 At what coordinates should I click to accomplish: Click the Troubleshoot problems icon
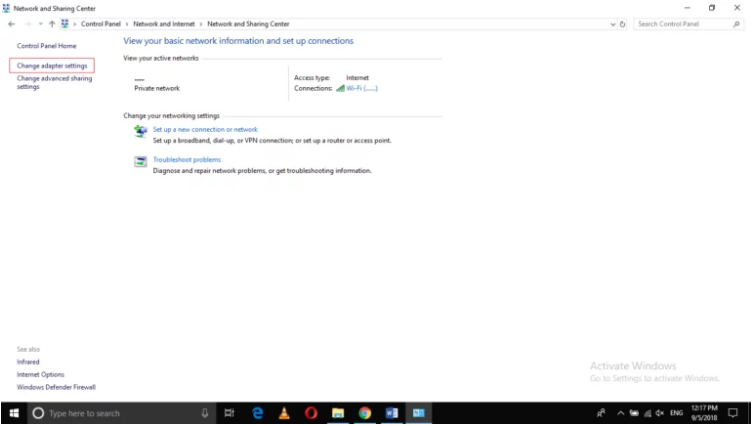141,163
